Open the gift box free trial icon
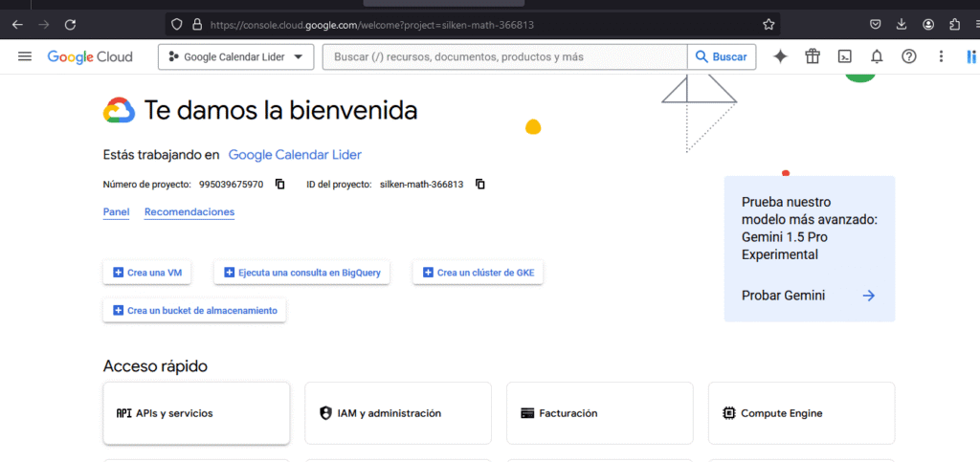 click(x=813, y=57)
